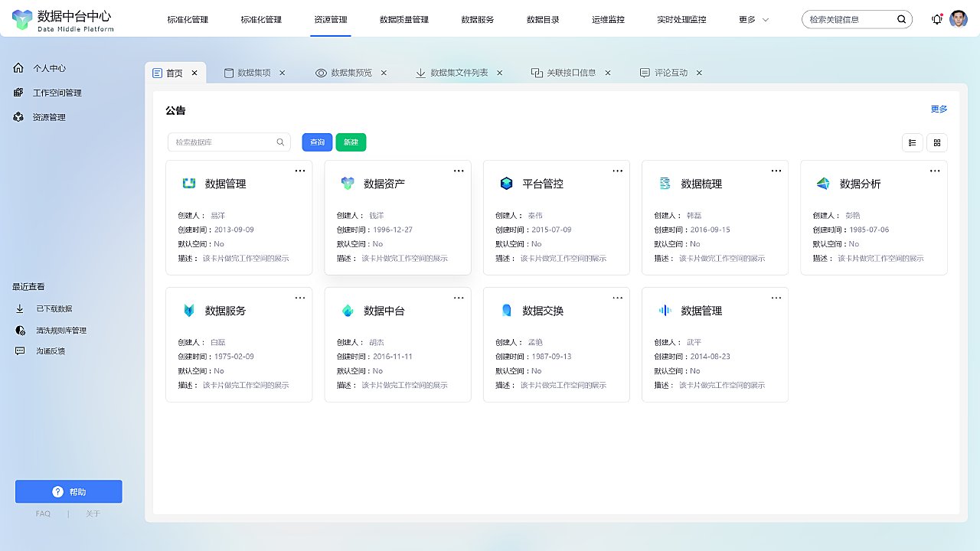The height and width of the screenshot is (551, 980).
Task: Click the search magnifier in top bar
Action: (x=902, y=19)
